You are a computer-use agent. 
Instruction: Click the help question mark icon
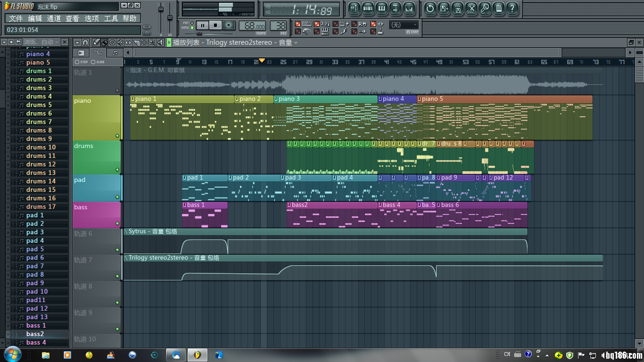click(512, 8)
